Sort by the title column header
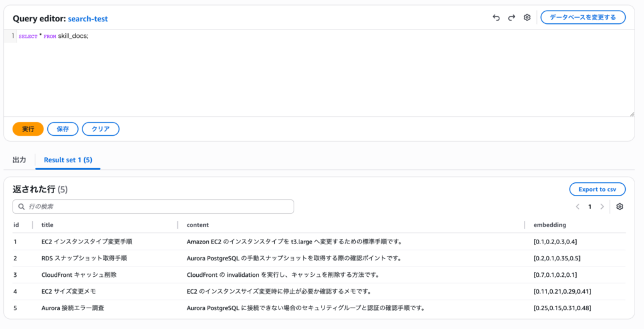Viewport: 644px width, 329px height. [48, 225]
